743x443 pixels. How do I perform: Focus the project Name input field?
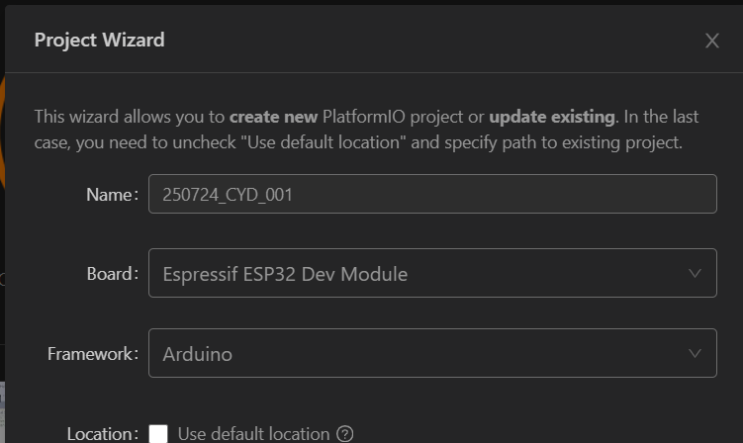[x=432, y=194]
